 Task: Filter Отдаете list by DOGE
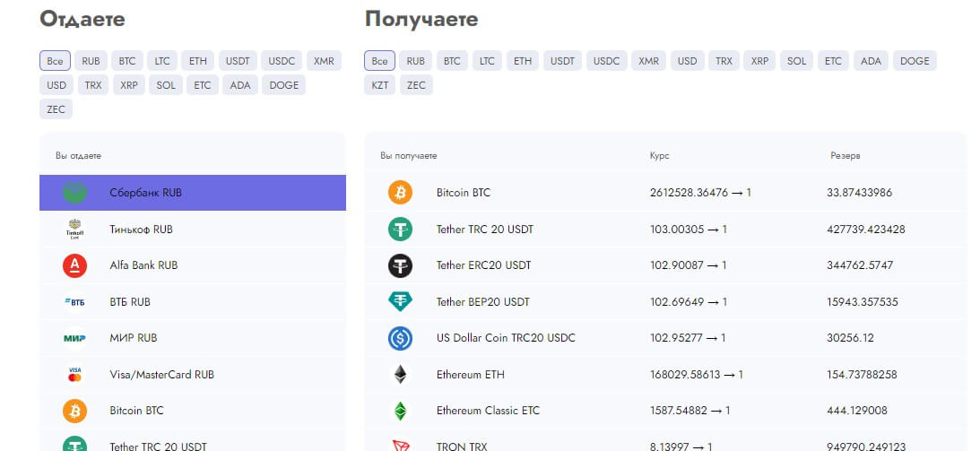(283, 85)
